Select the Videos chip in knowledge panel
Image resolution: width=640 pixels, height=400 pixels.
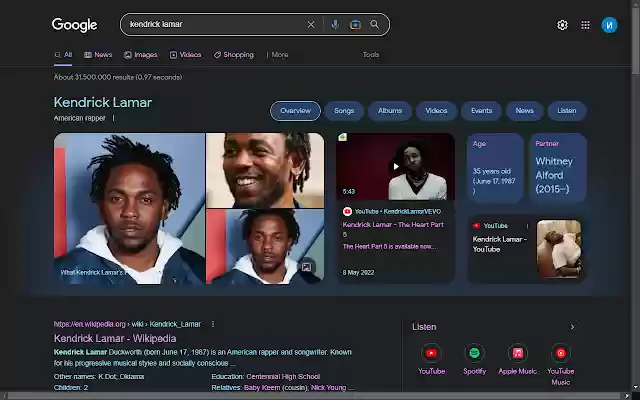click(x=436, y=111)
